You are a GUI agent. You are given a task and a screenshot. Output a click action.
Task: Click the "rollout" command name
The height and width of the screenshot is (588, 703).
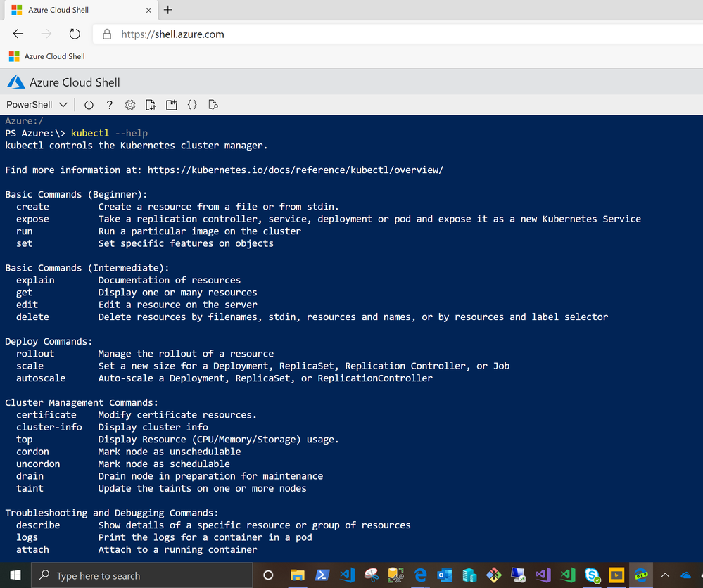click(35, 354)
